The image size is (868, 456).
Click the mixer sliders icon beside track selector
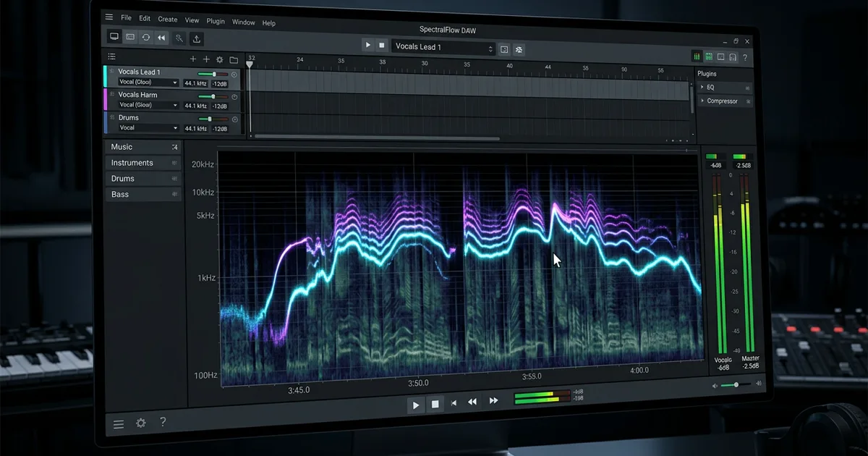pos(519,49)
